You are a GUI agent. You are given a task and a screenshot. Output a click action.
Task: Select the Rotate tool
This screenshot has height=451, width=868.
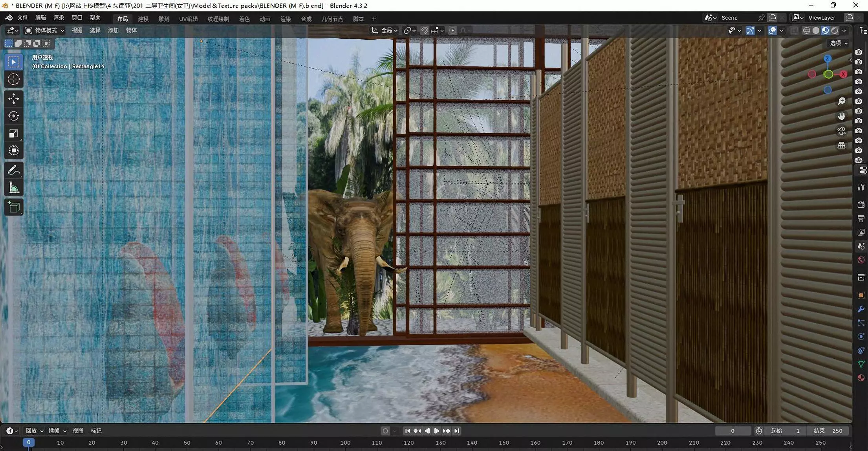tap(14, 116)
